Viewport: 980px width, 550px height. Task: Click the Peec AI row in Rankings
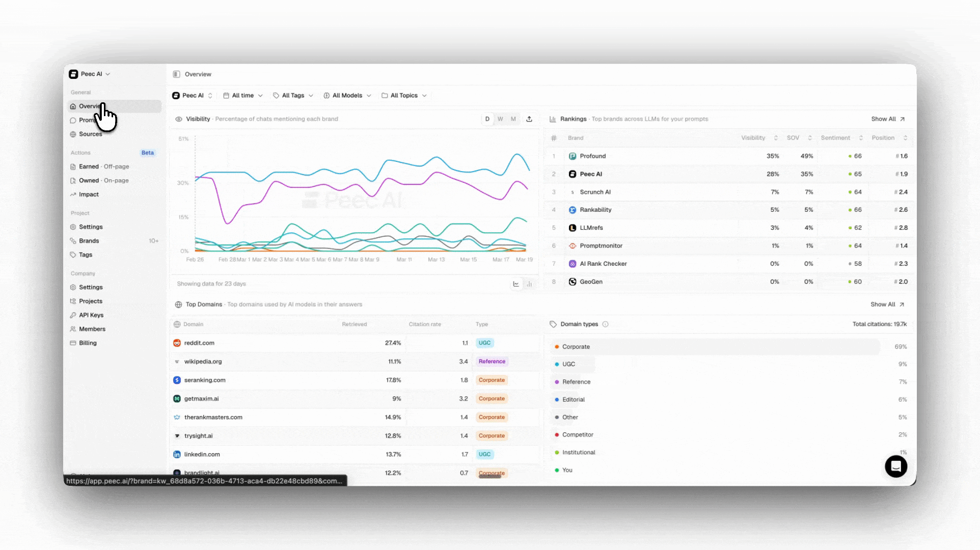[x=728, y=174]
